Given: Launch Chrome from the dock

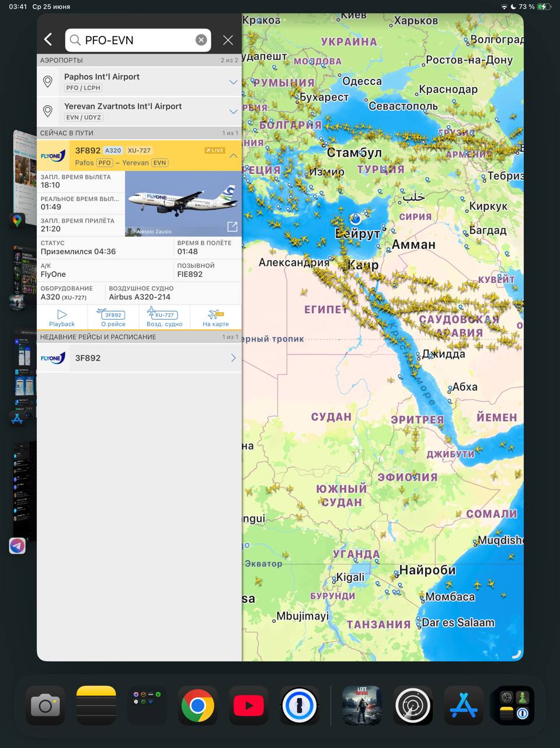Looking at the screenshot, I should pos(198,705).
